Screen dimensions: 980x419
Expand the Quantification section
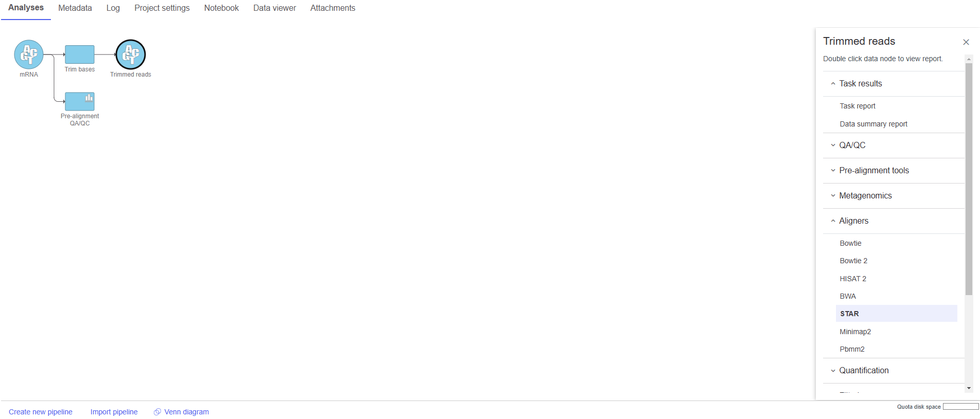[x=863, y=371]
